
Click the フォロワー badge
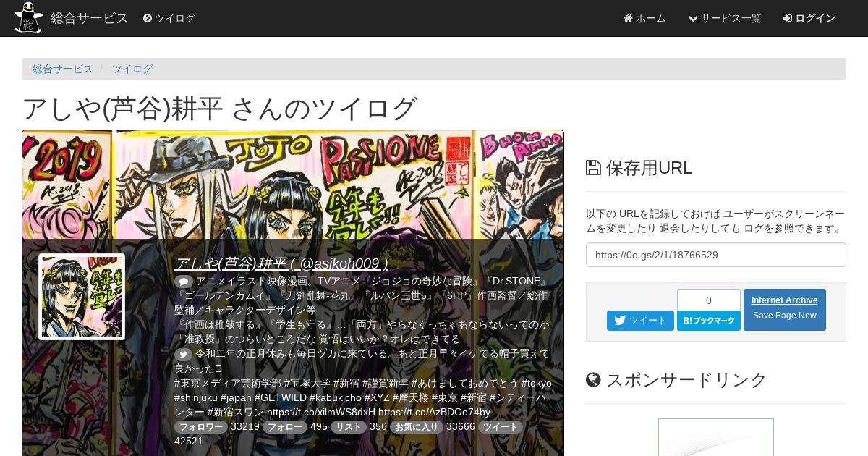(x=200, y=427)
